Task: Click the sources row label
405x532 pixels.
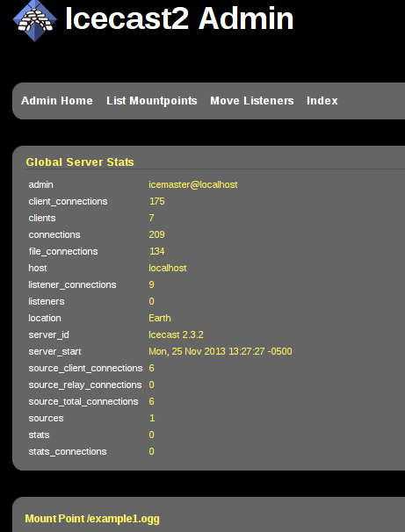Action: 46,418
